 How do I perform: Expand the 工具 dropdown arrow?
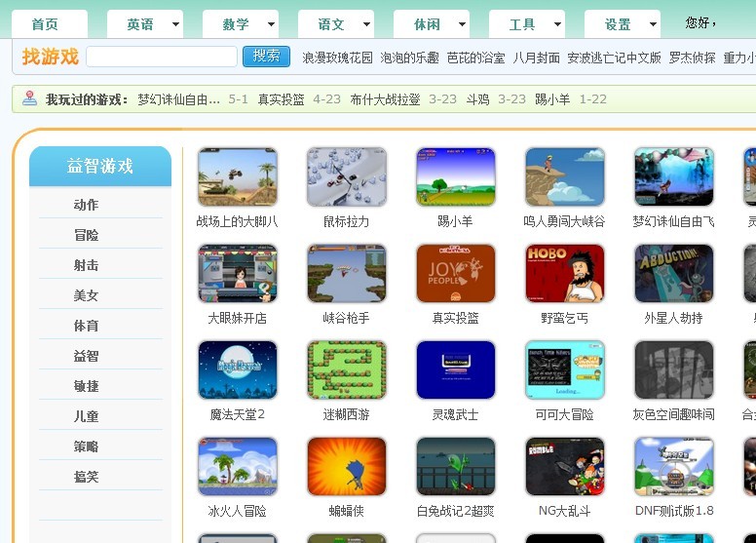tap(557, 24)
